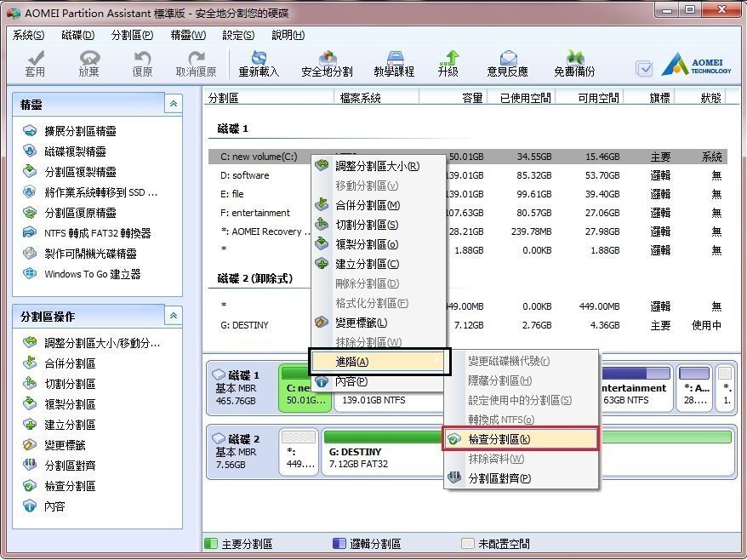747x560 pixels.
Task: Sort by the 旗標 column header
Action: (650, 98)
